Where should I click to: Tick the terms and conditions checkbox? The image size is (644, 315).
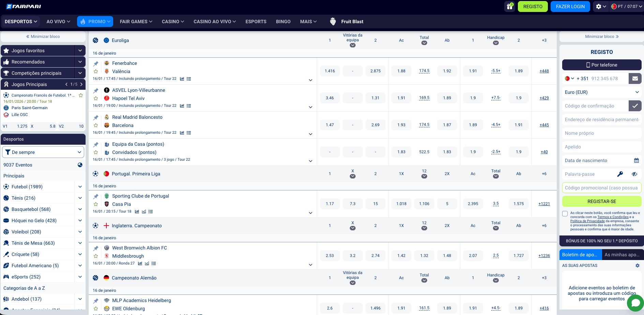click(x=565, y=214)
